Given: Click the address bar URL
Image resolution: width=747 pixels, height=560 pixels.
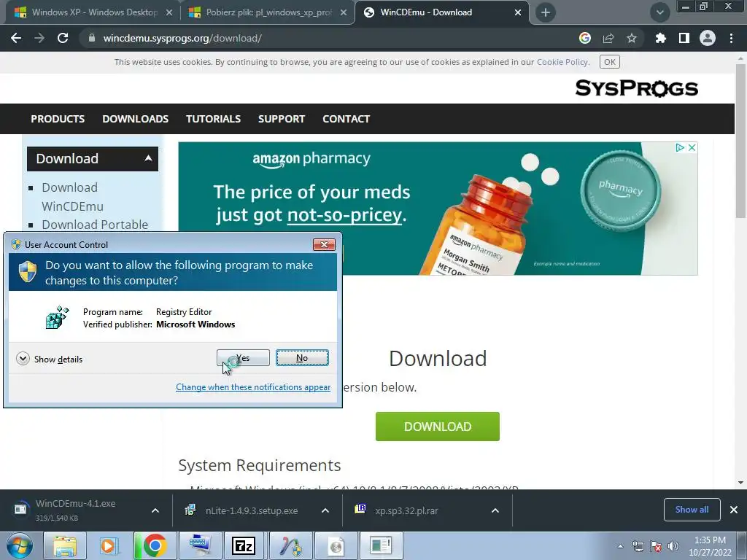Looking at the screenshot, I should coord(182,38).
